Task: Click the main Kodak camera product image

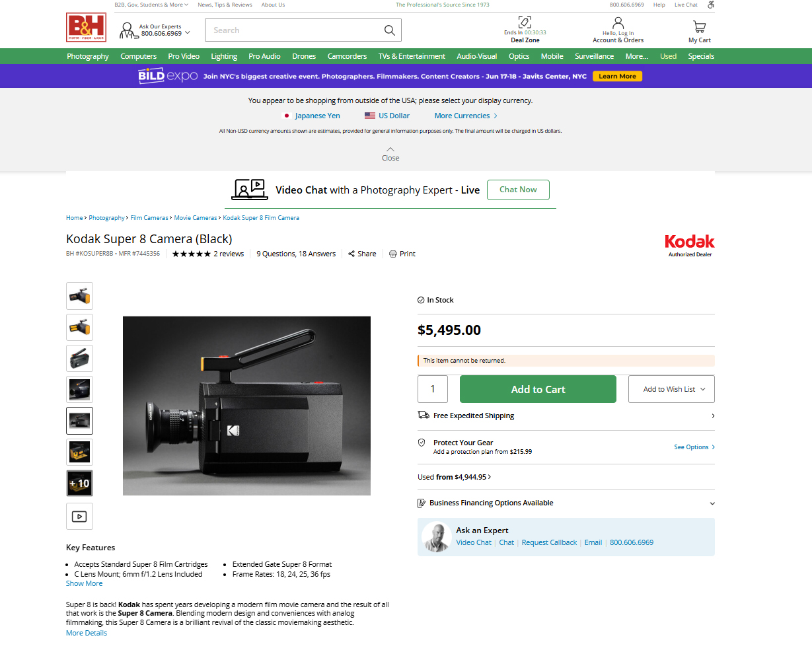Action: pyautogui.click(x=246, y=406)
